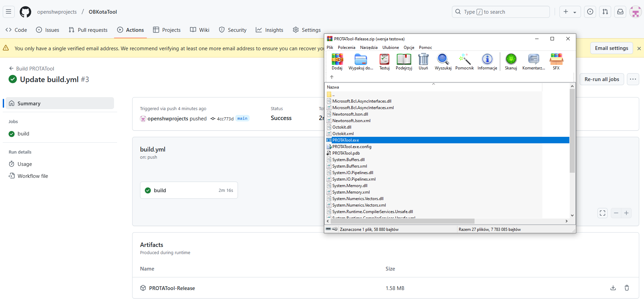Click SFX icon in WinRAR toolbar
This screenshot has height=302, width=644.
[556, 62]
